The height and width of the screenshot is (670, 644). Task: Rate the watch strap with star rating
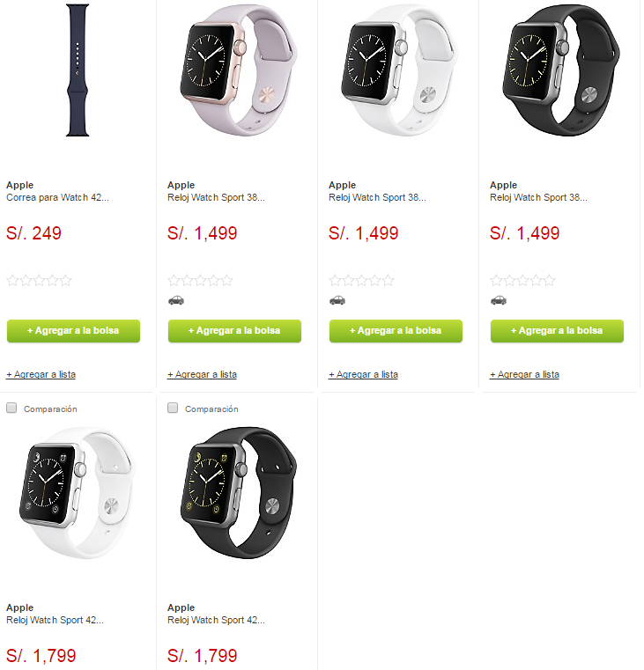[39, 280]
